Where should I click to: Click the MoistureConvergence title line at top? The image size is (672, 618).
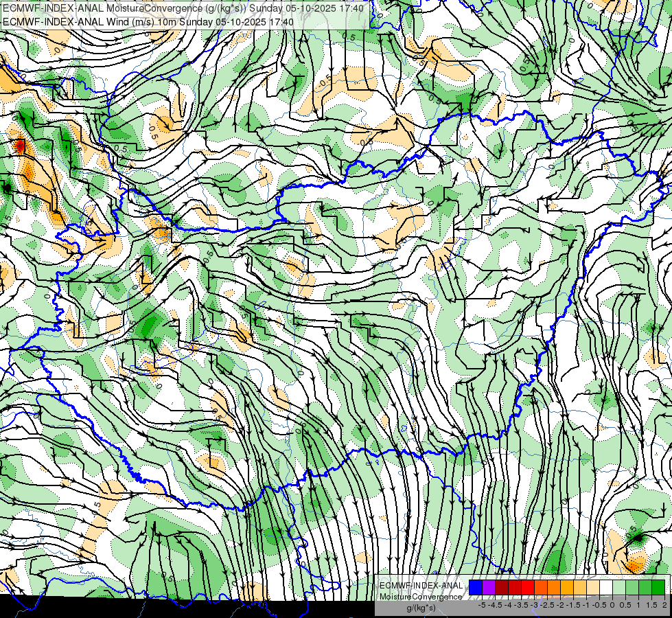click(183, 8)
